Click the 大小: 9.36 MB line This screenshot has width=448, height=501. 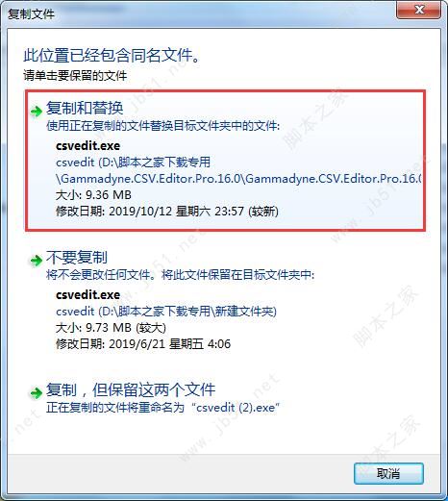pos(93,195)
